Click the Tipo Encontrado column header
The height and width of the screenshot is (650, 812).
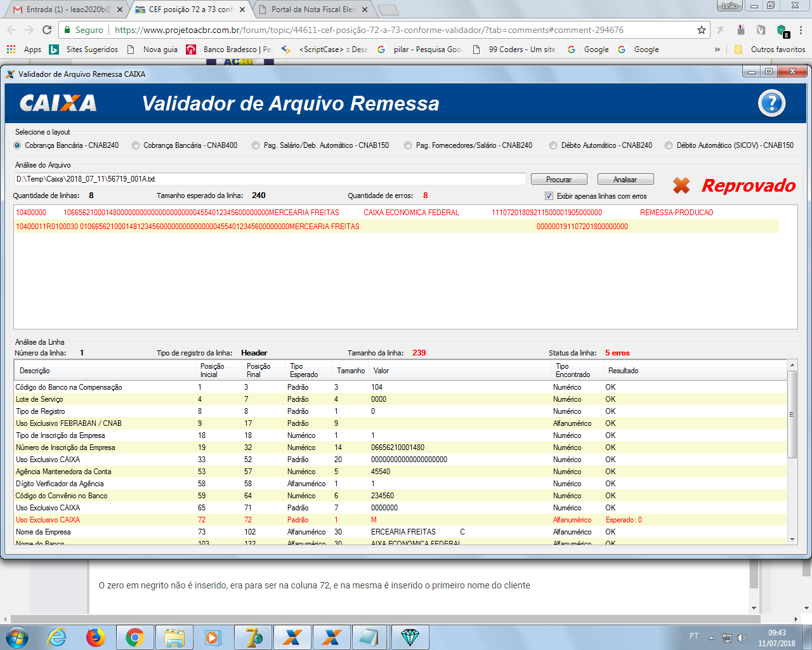coord(578,371)
